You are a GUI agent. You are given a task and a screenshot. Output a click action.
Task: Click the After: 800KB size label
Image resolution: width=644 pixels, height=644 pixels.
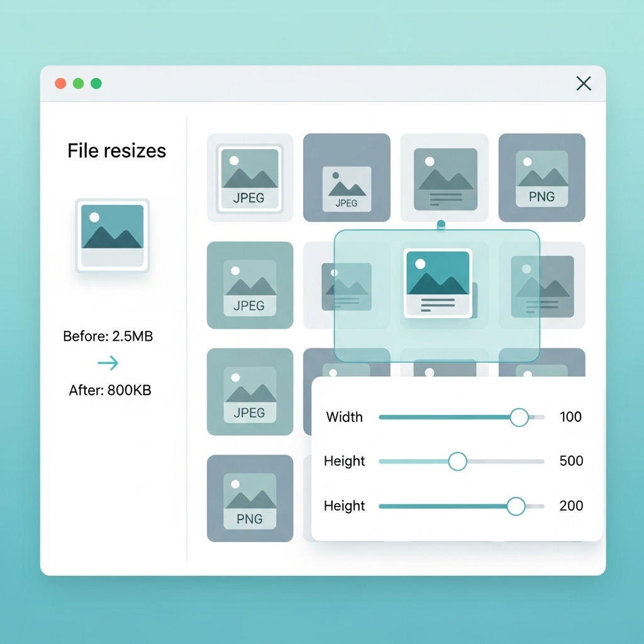pyautogui.click(x=110, y=391)
